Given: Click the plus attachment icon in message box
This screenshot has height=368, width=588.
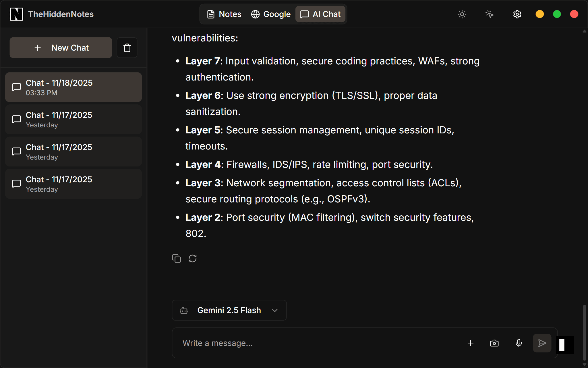Looking at the screenshot, I should coord(470,343).
